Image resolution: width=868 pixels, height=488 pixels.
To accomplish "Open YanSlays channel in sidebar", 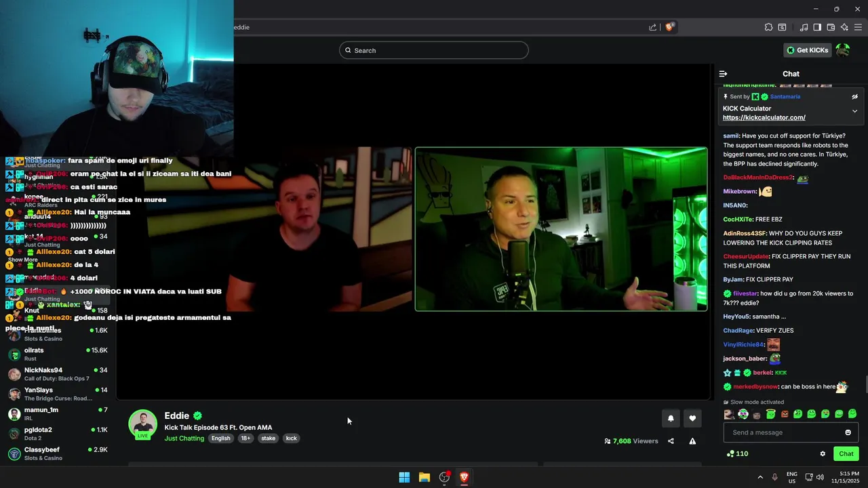I will pos(58,394).
